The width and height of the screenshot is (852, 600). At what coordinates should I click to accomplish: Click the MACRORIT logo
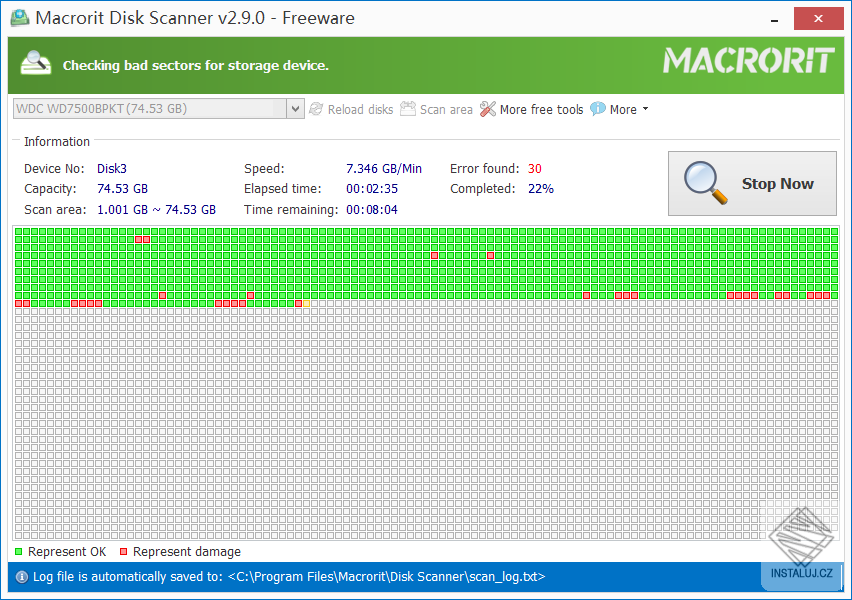[x=749, y=60]
